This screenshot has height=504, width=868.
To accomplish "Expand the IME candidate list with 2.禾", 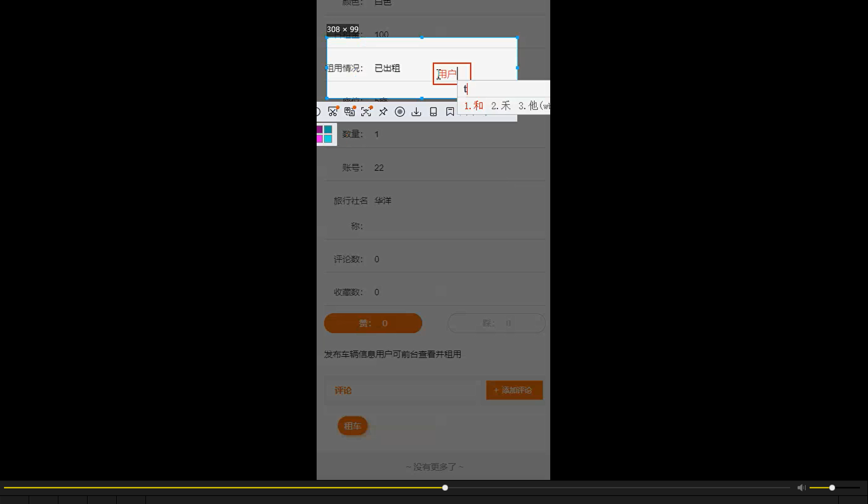I will pos(500,105).
